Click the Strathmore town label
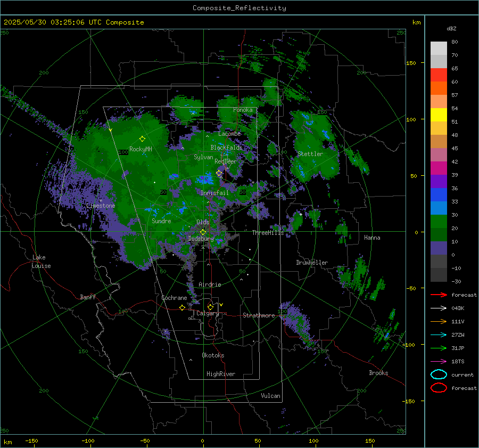The width and height of the screenshot is (479, 448). tap(259, 315)
